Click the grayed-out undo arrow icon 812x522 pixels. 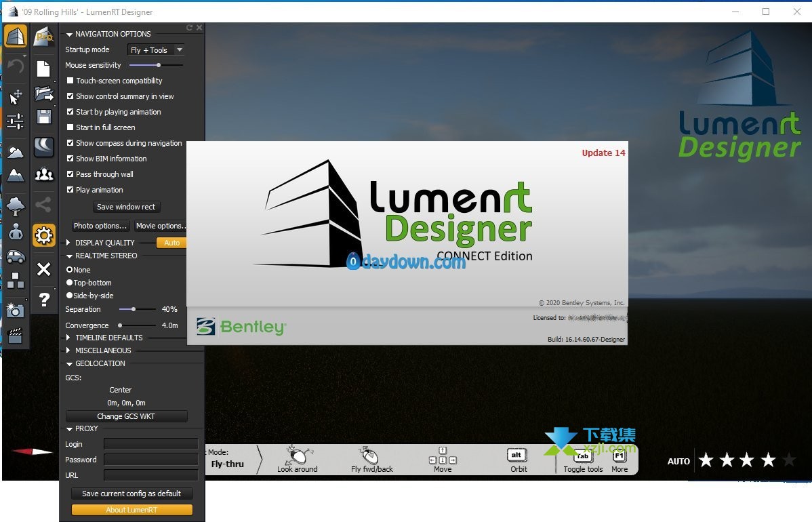coord(16,67)
